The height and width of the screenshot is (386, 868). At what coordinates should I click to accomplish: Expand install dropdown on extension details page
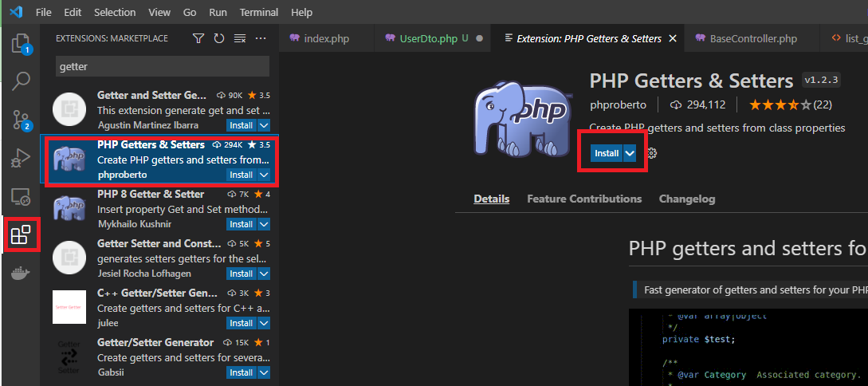[630, 153]
